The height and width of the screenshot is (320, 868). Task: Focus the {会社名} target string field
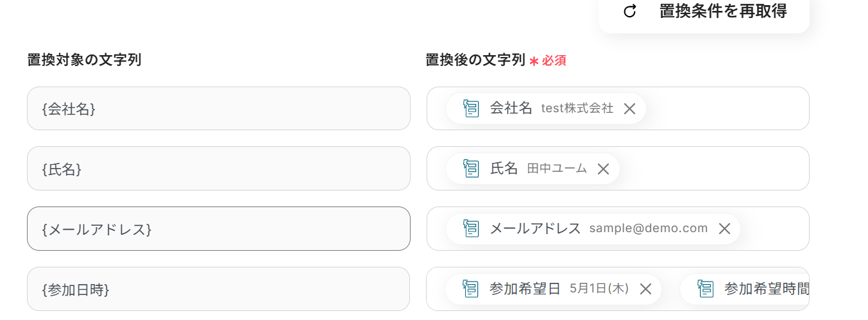click(x=218, y=109)
